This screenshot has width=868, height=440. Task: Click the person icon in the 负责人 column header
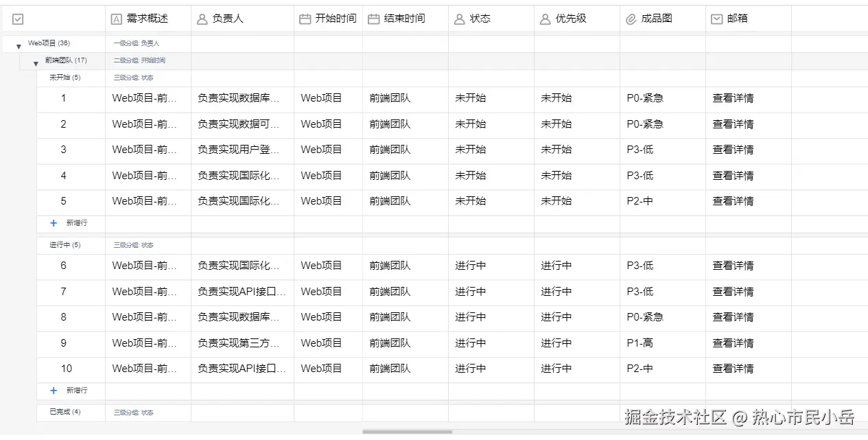point(200,19)
